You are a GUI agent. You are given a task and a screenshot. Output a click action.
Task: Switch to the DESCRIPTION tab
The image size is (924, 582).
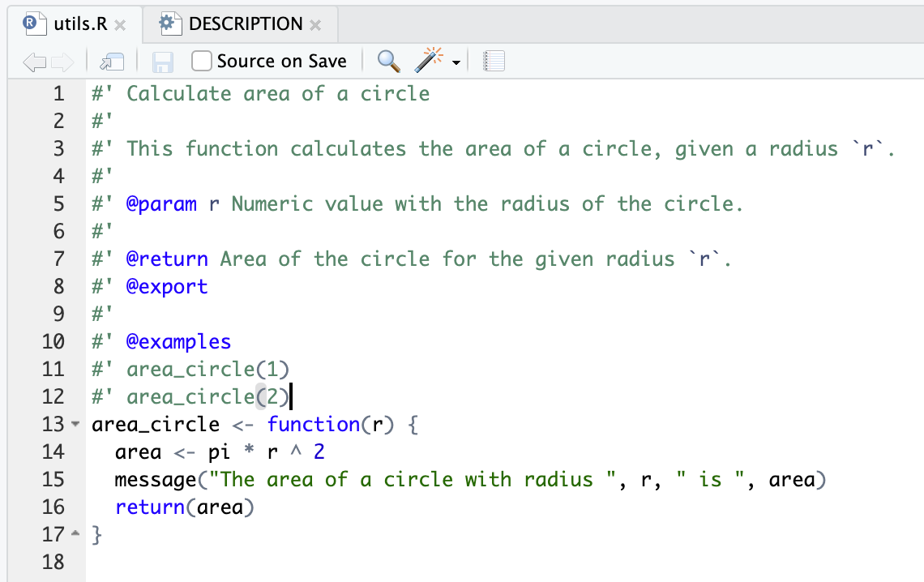tap(245, 24)
